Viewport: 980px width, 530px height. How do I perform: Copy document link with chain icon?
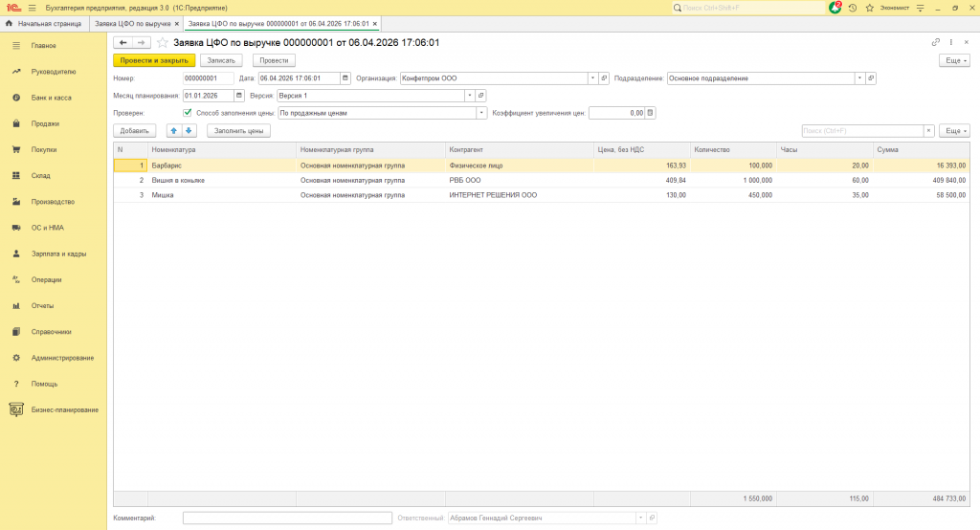[x=936, y=42]
